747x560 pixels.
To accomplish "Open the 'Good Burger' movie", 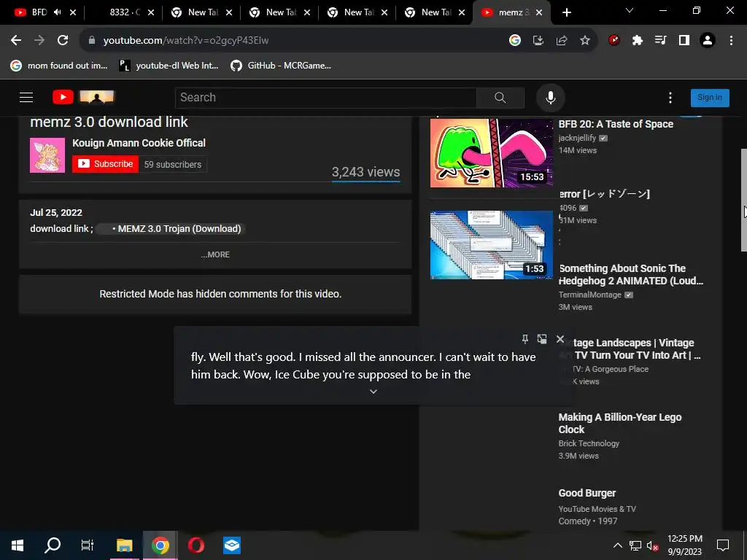I will click(587, 494).
